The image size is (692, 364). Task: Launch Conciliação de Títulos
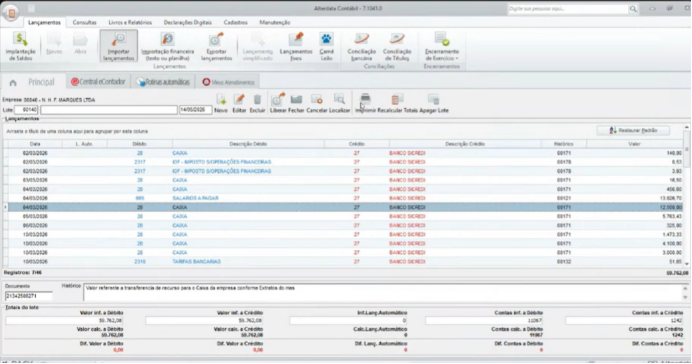tap(397, 46)
